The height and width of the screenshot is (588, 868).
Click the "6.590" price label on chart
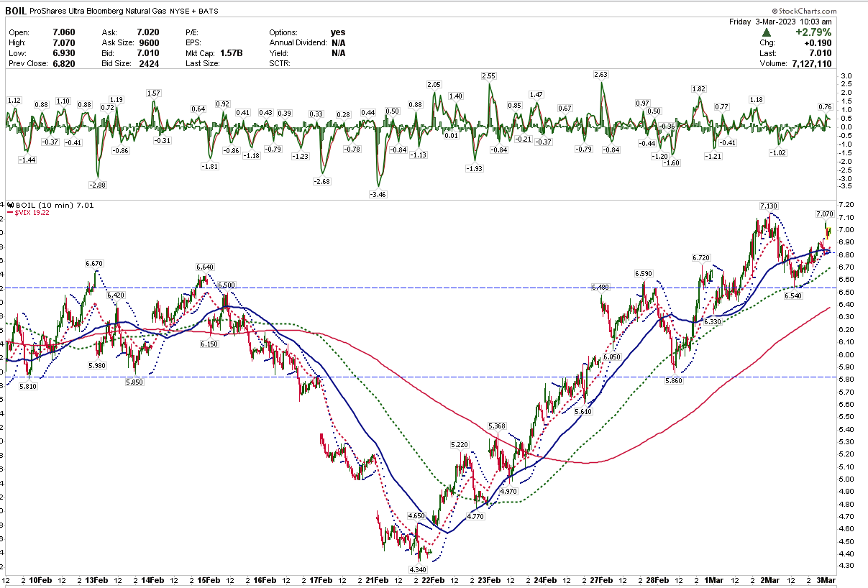point(643,274)
